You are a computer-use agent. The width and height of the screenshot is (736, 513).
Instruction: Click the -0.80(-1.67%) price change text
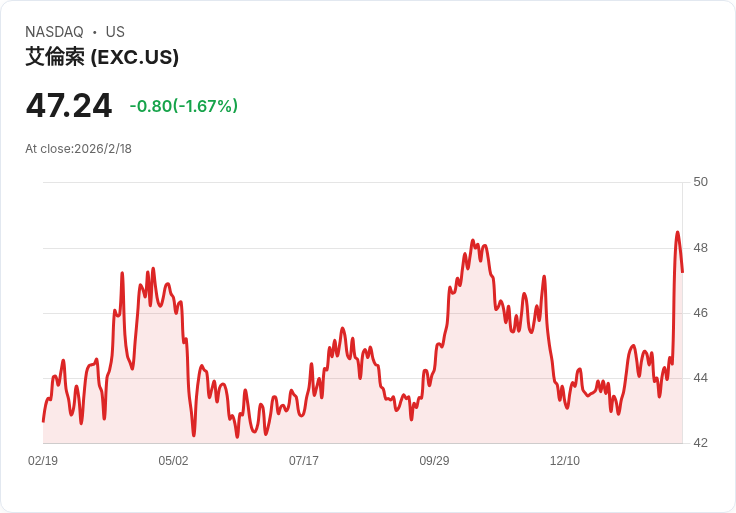click(184, 106)
